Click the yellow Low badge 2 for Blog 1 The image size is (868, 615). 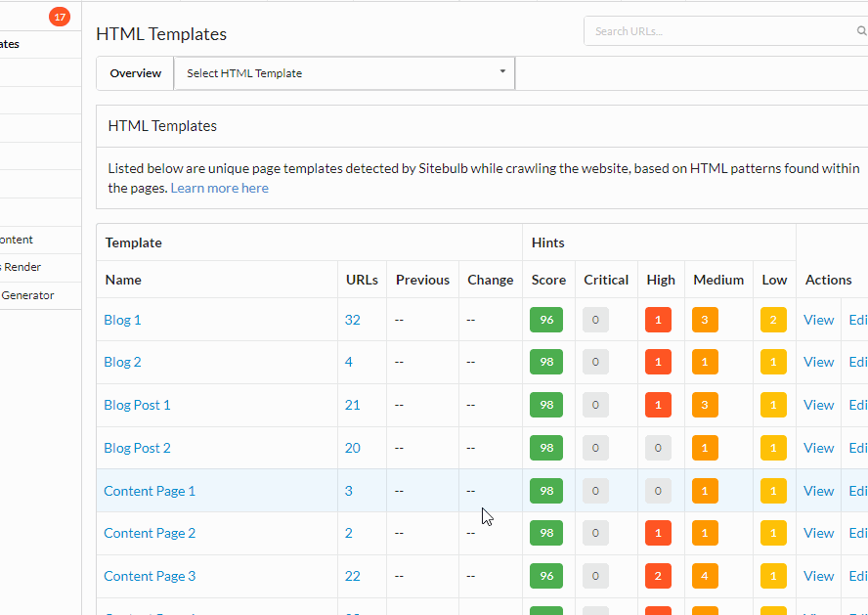point(773,320)
